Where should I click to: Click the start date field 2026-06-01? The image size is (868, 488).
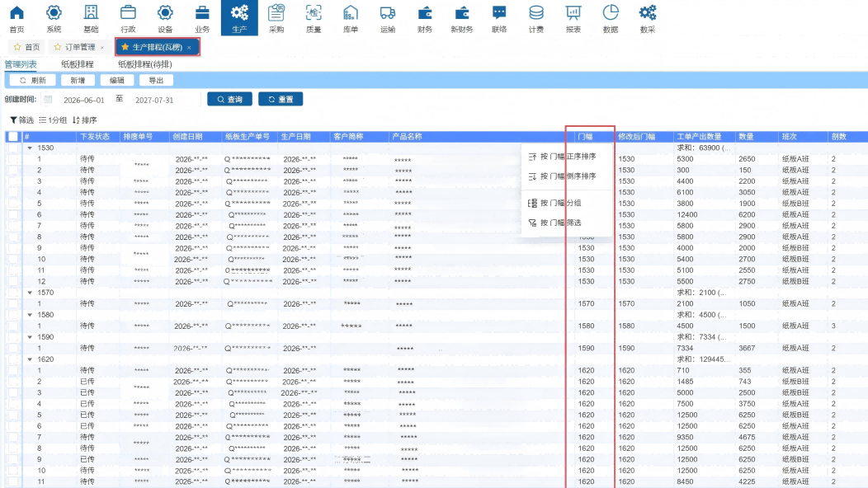click(x=83, y=100)
